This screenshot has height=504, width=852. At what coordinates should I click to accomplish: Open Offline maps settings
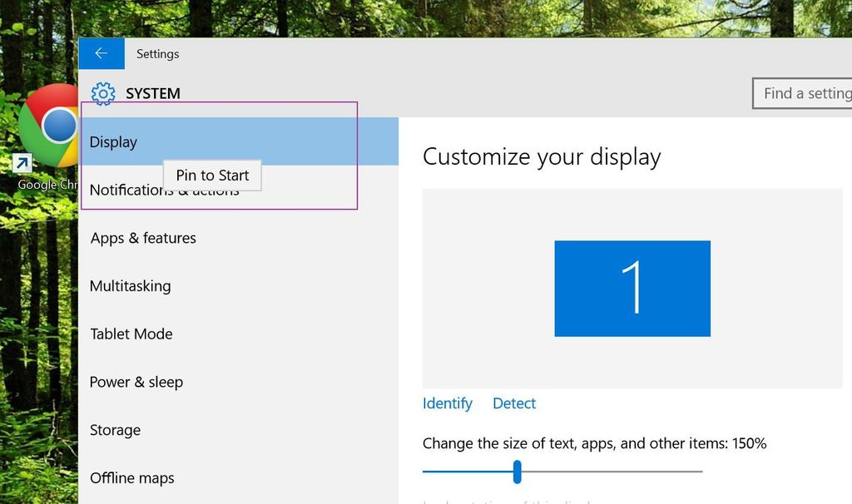click(131, 477)
